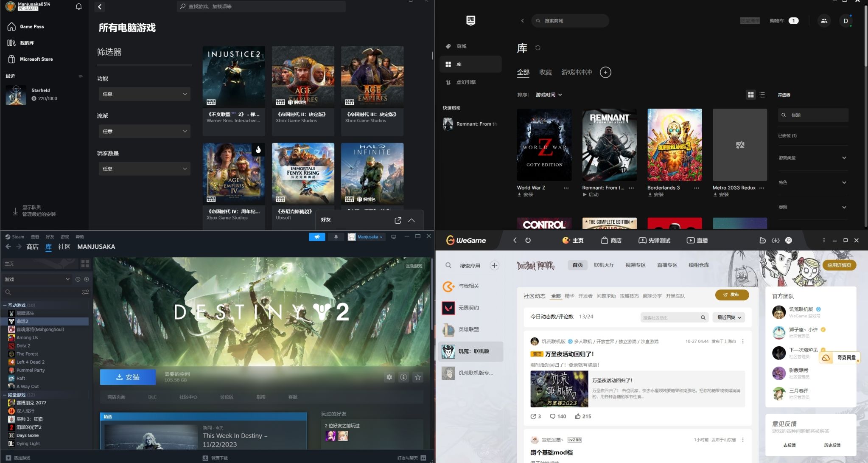Open Halo Infinite game tile
Screen dimensions: 868x463
coord(372,176)
